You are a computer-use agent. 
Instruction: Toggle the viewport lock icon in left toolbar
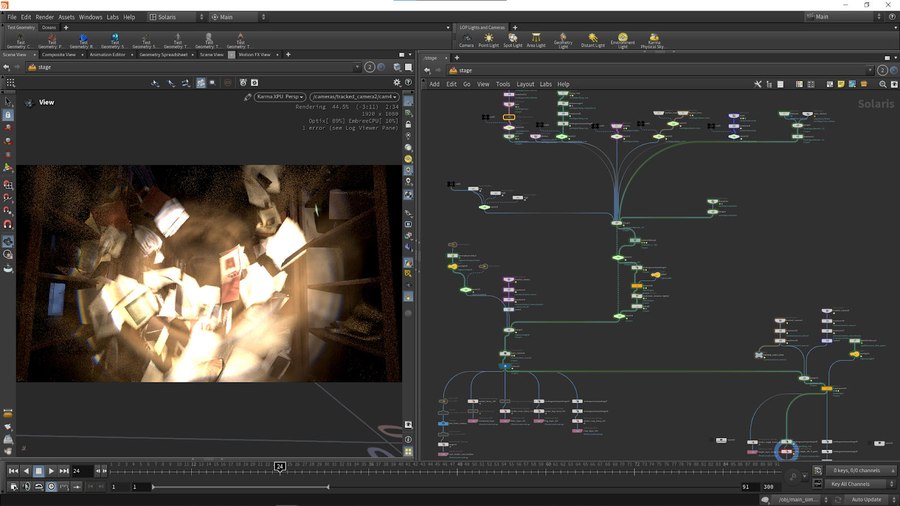tap(8, 115)
